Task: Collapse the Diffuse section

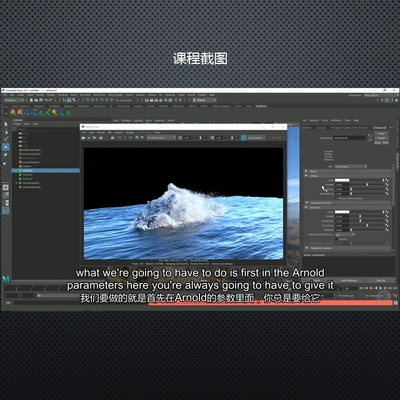Action: pos(306,176)
